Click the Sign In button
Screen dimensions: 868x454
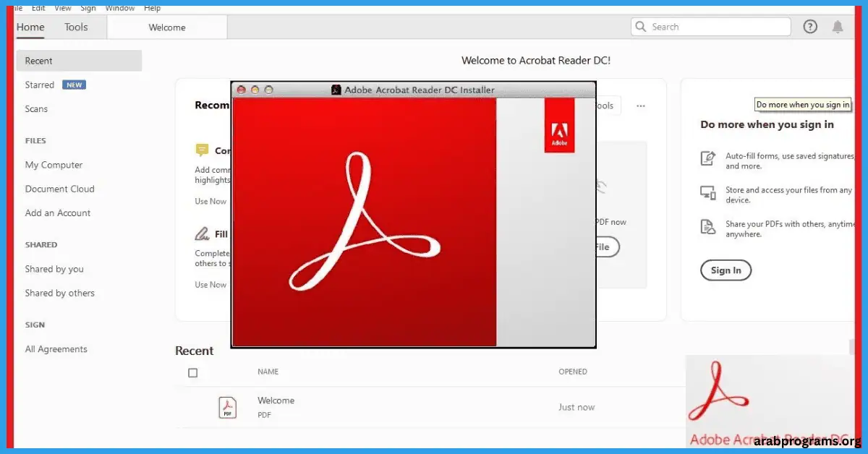[x=726, y=270]
